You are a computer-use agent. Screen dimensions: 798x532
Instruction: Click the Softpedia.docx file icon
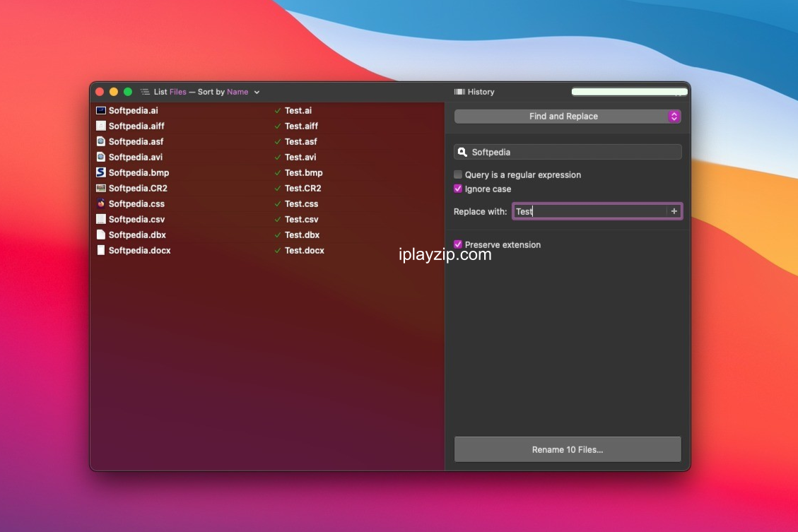click(x=101, y=250)
